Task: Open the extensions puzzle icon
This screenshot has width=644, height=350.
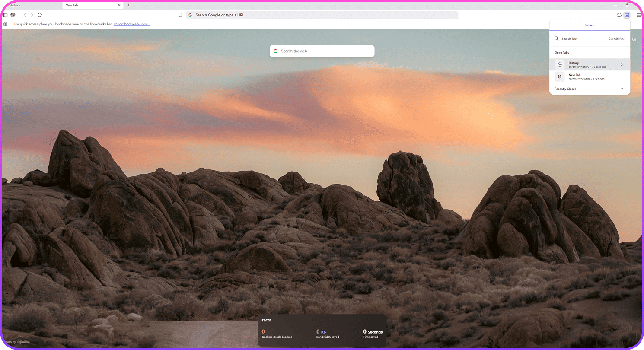Action: pos(619,15)
